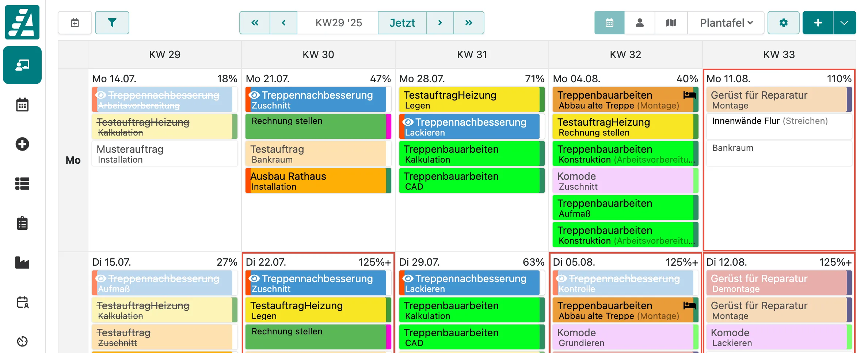Screen dimensions: 868x353
Task: Open the factory icon in sidebar
Action: click(22, 262)
